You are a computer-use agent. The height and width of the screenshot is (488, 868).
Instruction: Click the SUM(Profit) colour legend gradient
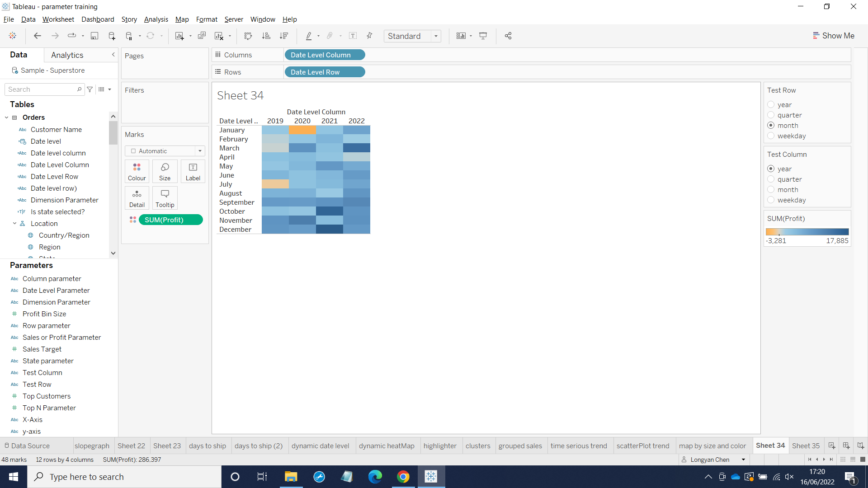[x=807, y=232]
